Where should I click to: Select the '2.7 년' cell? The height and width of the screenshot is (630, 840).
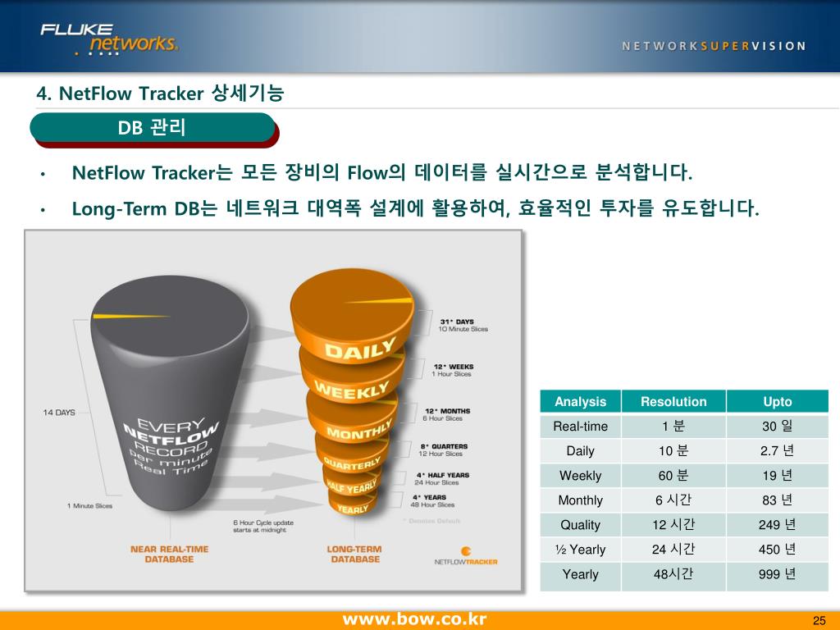click(778, 451)
